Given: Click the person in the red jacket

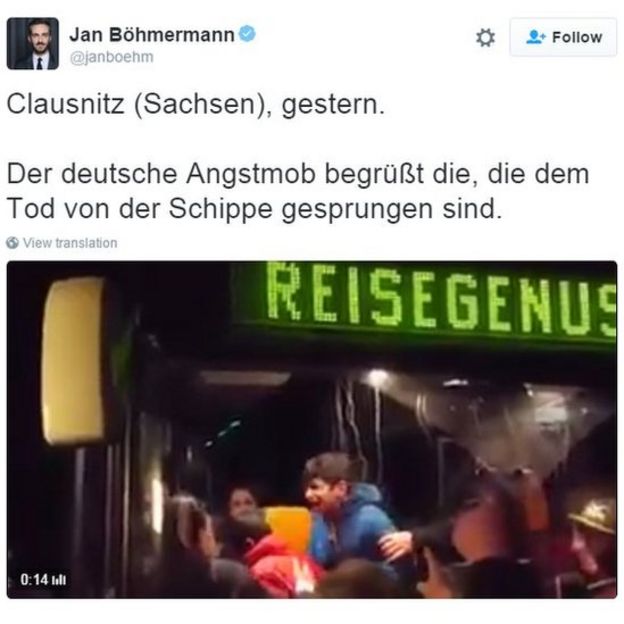Looking at the screenshot, I should coord(281,565).
